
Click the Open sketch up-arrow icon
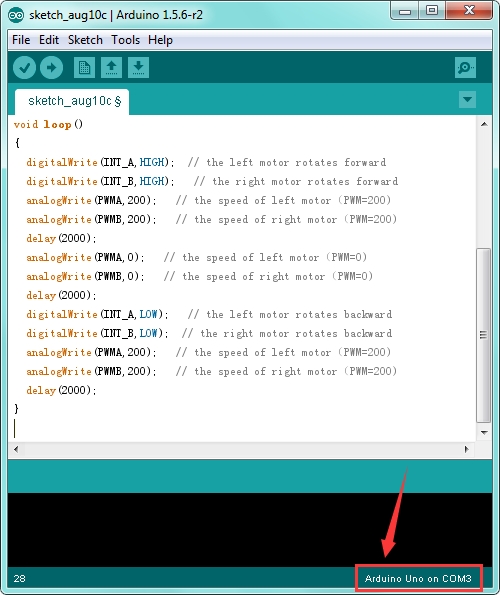(x=111, y=68)
